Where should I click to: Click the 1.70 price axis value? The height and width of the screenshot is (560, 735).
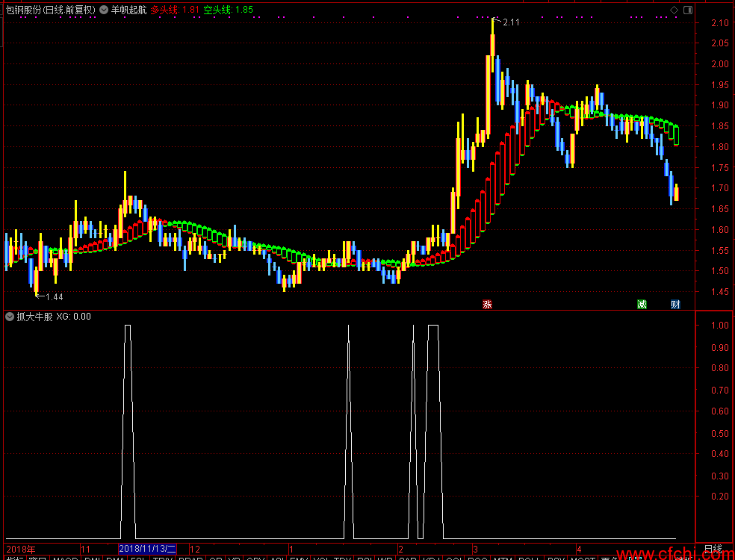pyautogui.click(x=719, y=188)
